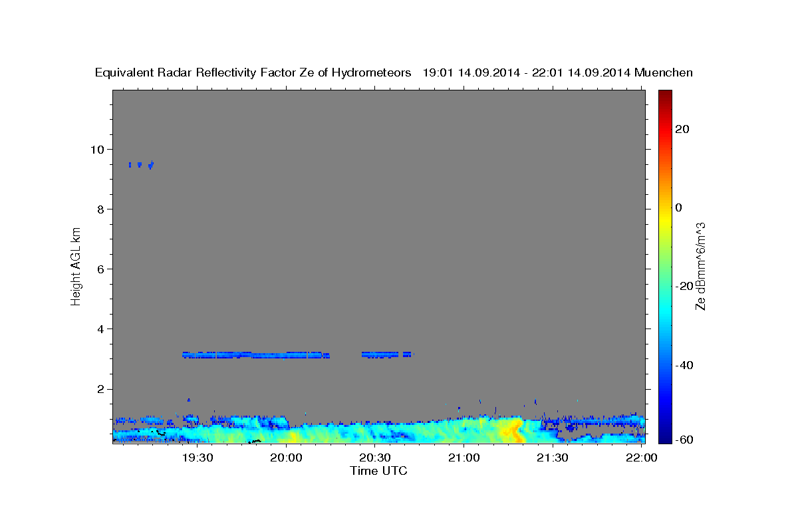Click the 20:00 time tick label
The image size is (798, 532).
click(x=287, y=458)
